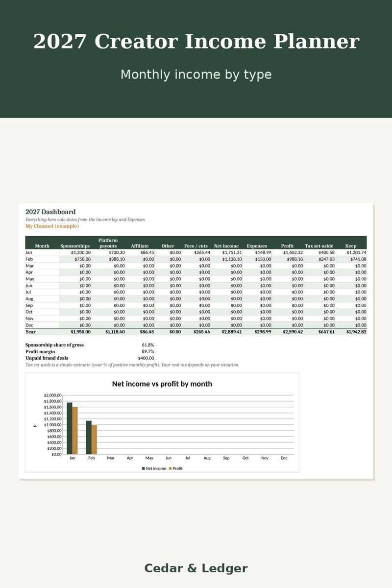Click the "89.7%" profit margin value

(x=148, y=351)
